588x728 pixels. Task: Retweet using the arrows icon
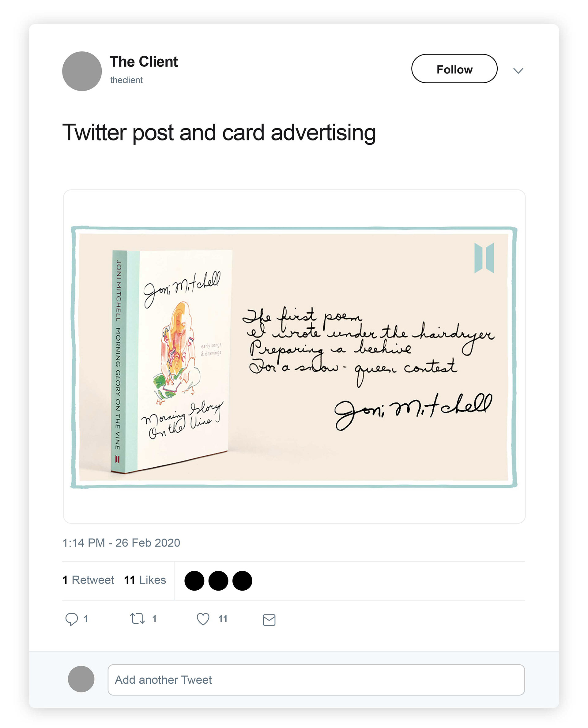tap(138, 619)
